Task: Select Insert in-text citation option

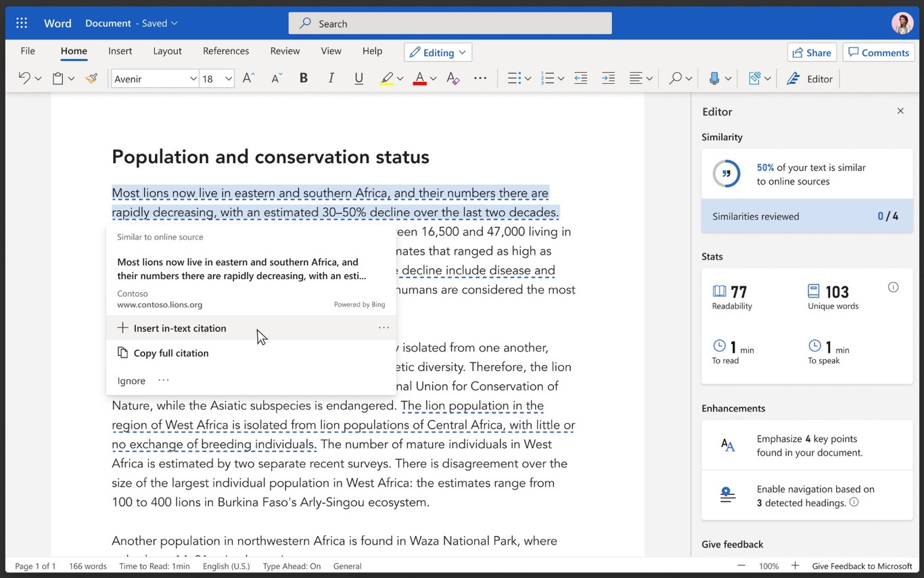Action: [x=180, y=328]
